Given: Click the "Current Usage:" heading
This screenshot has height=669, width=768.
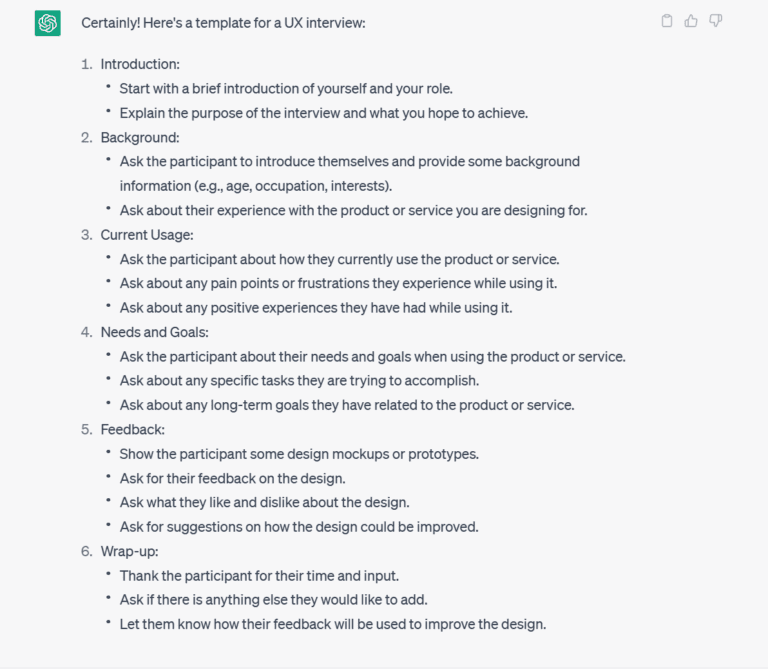Looking at the screenshot, I should point(147,235).
